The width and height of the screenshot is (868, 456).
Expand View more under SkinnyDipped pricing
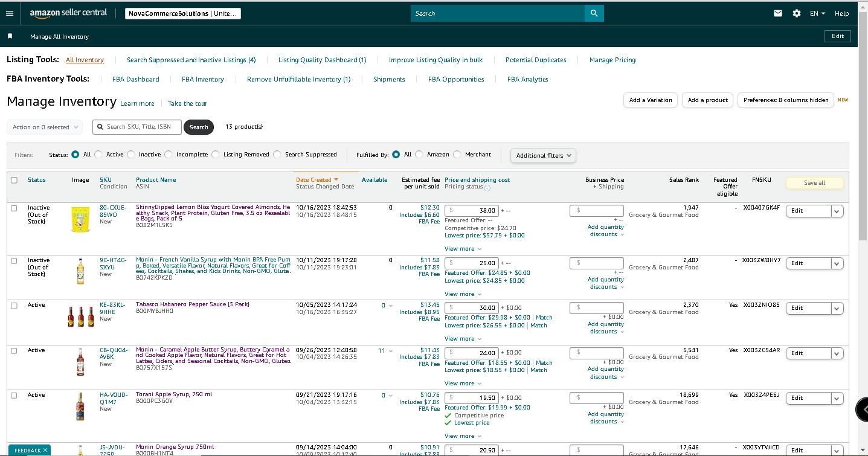pos(463,249)
